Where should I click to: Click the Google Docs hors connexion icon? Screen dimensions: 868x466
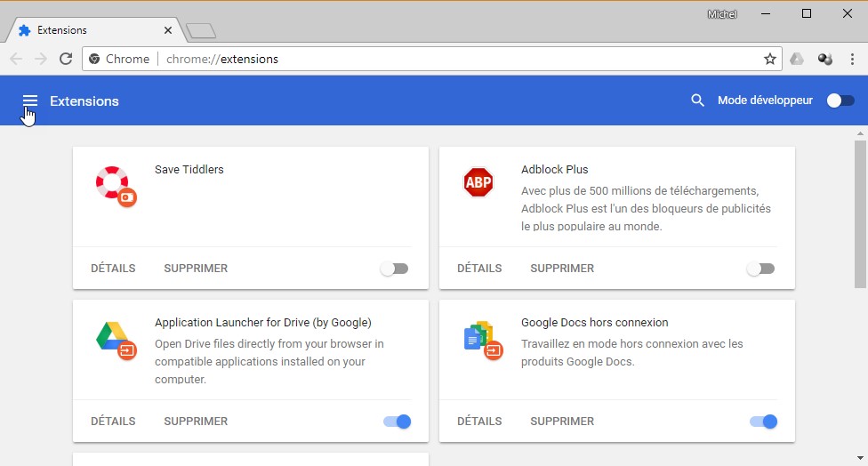point(481,337)
